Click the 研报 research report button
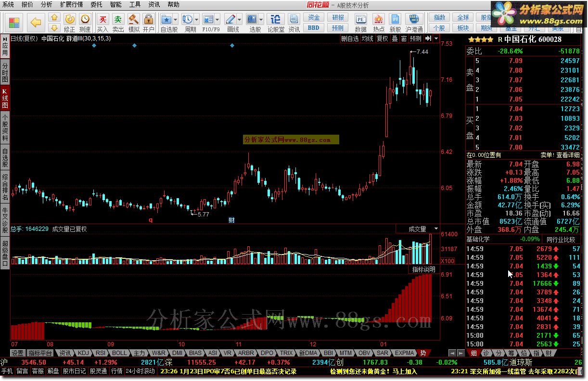 (x=338, y=18)
